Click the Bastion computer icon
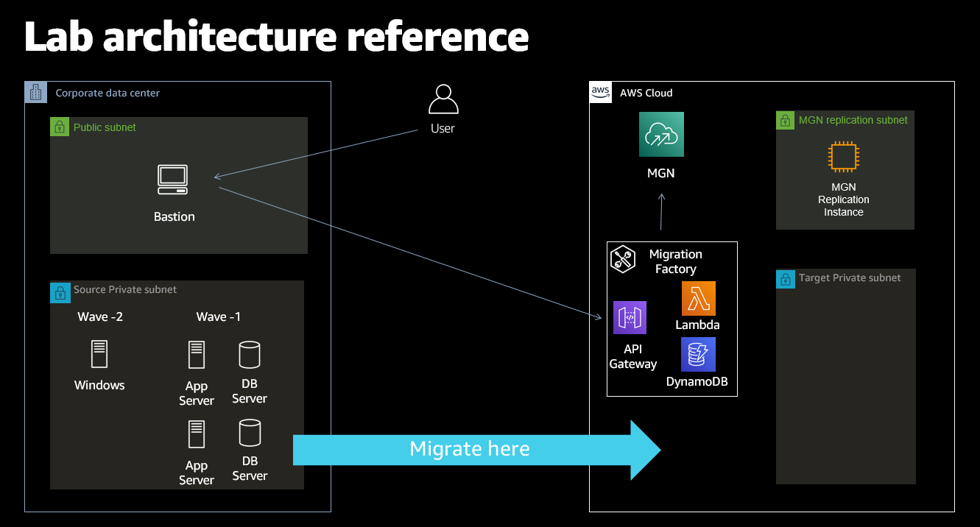 173,180
